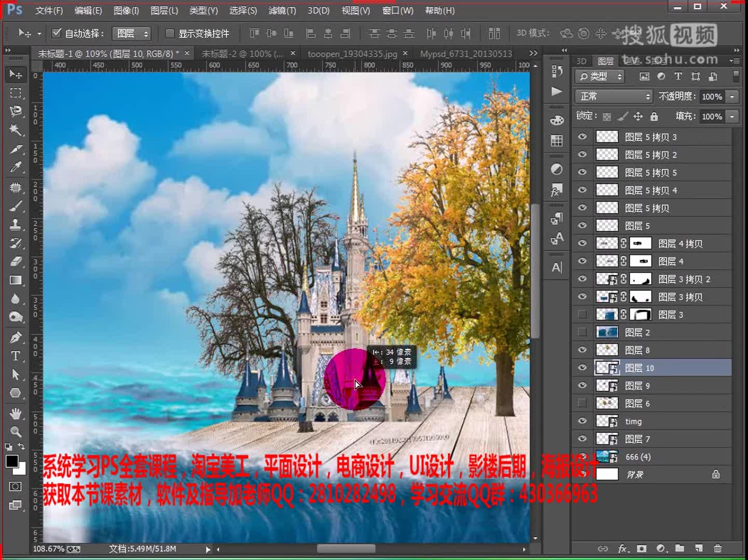Hide layer 图层 5 拷贝 3
Viewport: 748px width, 560px height.
(582, 137)
